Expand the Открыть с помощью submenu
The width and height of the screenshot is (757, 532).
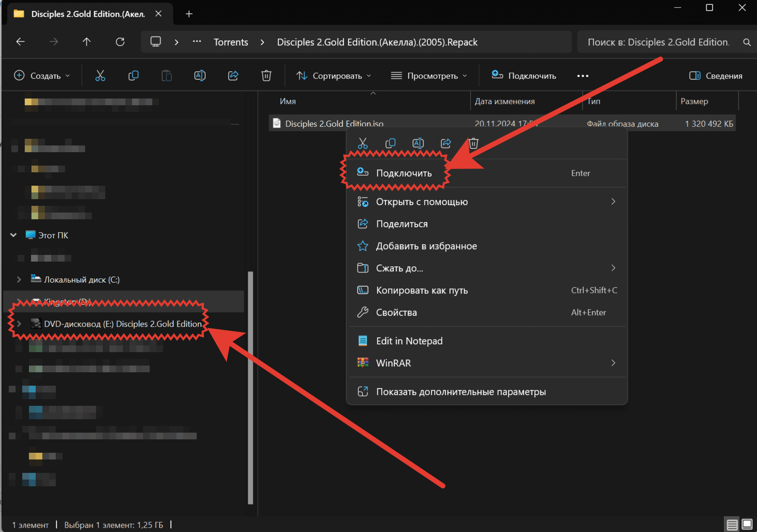(613, 202)
